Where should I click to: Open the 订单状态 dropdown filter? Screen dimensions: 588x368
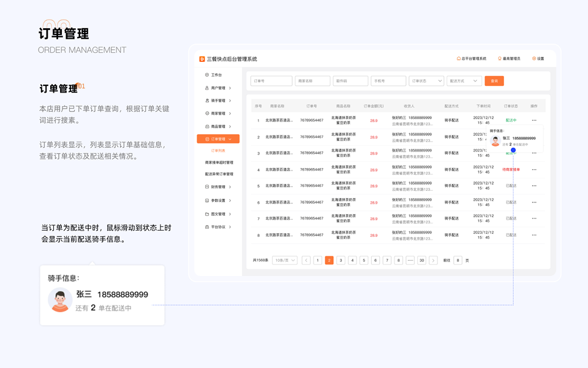[x=426, y=81]
